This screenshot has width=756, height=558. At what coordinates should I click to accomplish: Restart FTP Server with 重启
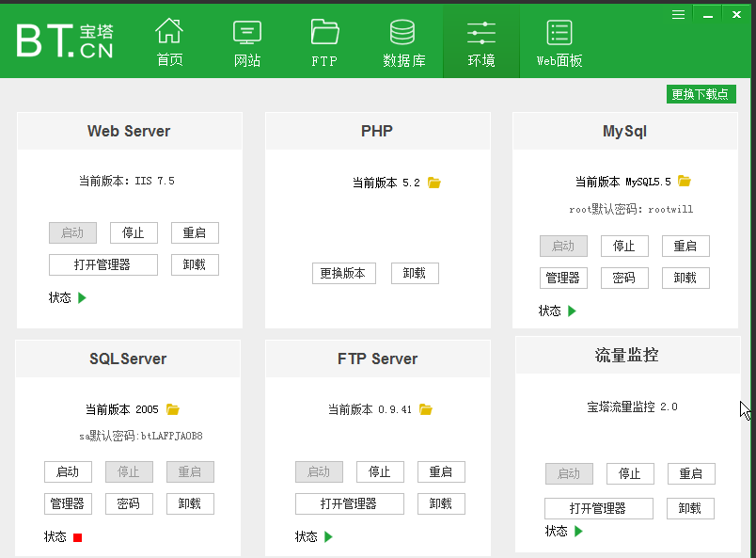coord(441,471)
